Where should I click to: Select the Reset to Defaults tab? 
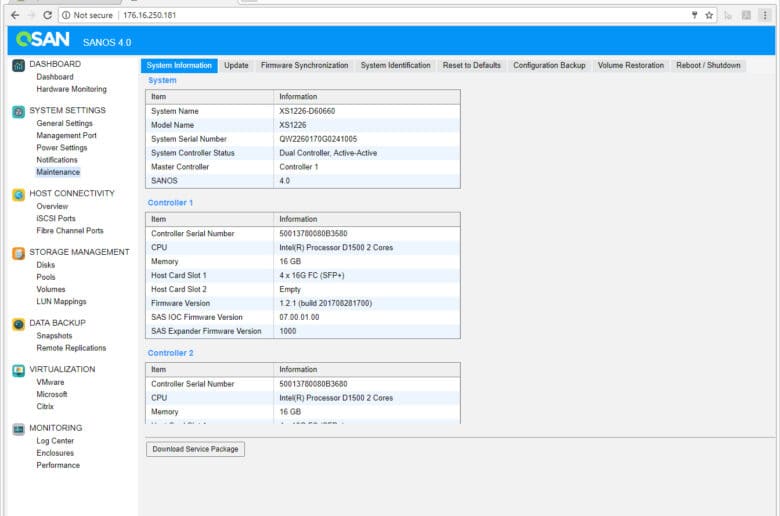472,65
